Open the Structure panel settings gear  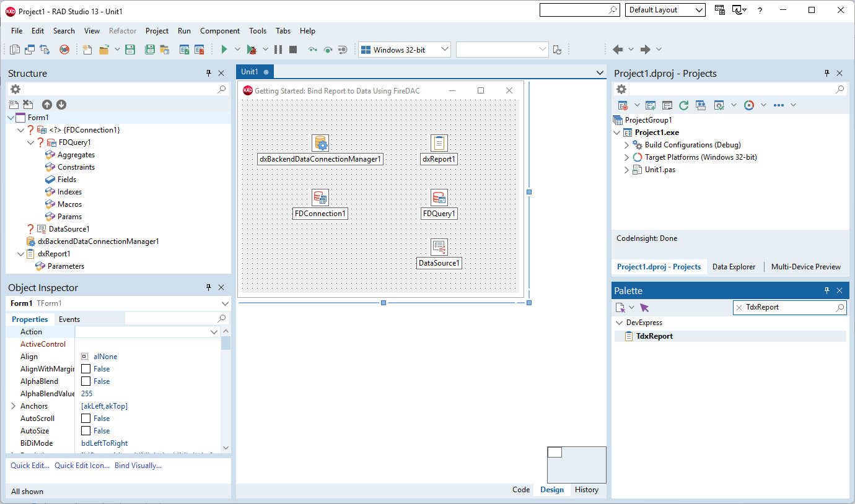point(15,89)
